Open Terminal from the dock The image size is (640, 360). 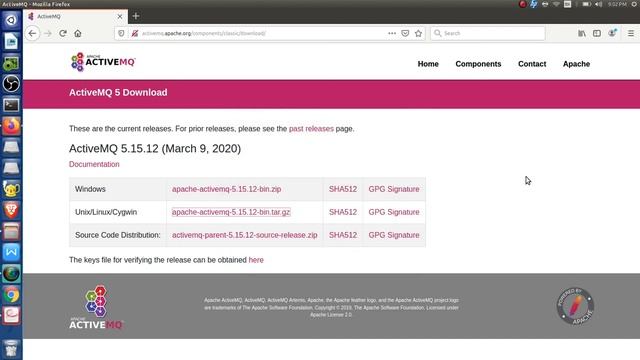pyautogui.click(x=11, y=105)
